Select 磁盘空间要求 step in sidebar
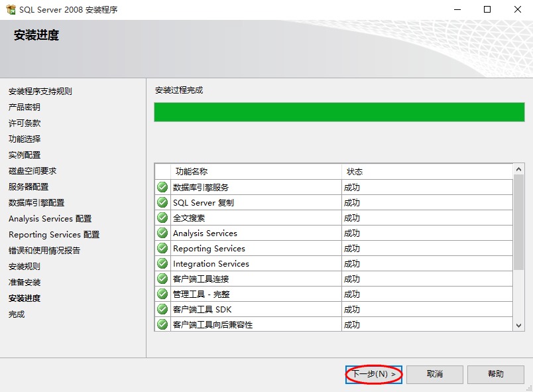Viewport: 533px width, 392px height. point(32,170)
